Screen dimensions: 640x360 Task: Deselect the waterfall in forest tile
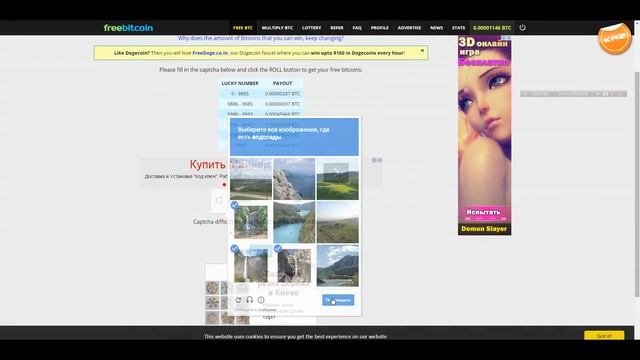251,222
